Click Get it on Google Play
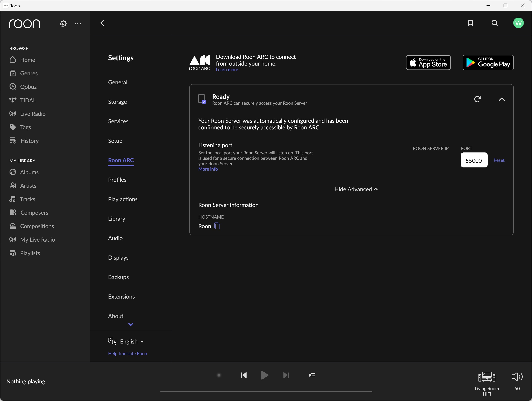Image resolution: width=532 pixels, height=401 pixels. pos(488,63)
